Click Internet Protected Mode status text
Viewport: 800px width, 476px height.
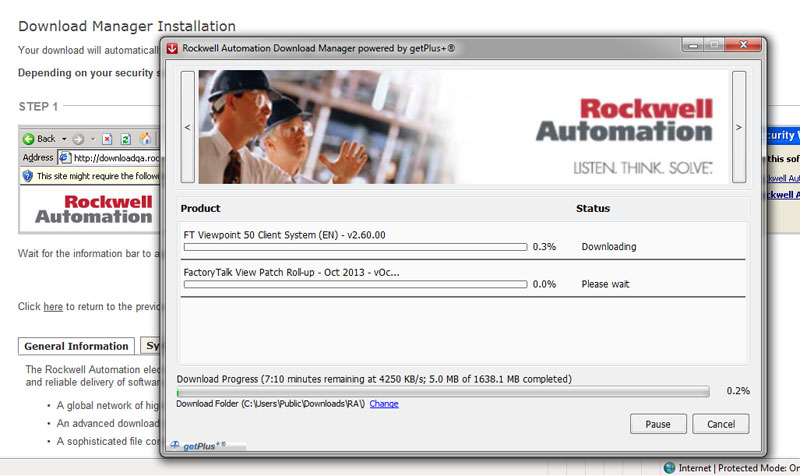click(739, 468)
